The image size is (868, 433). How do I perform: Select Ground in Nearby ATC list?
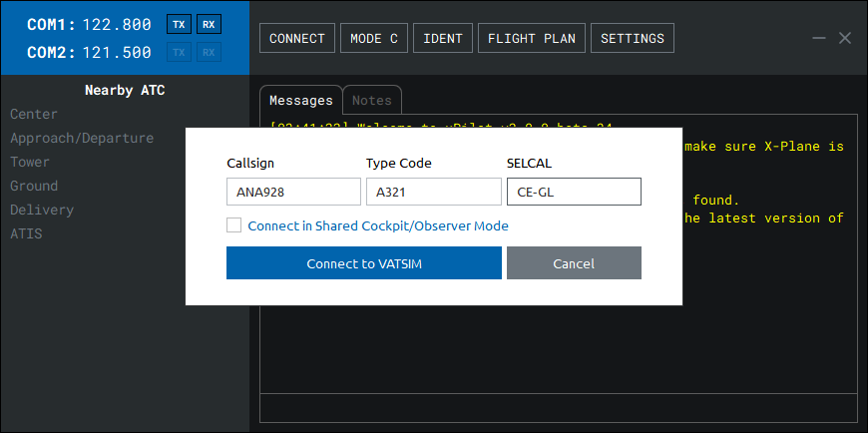click(34, 186)
